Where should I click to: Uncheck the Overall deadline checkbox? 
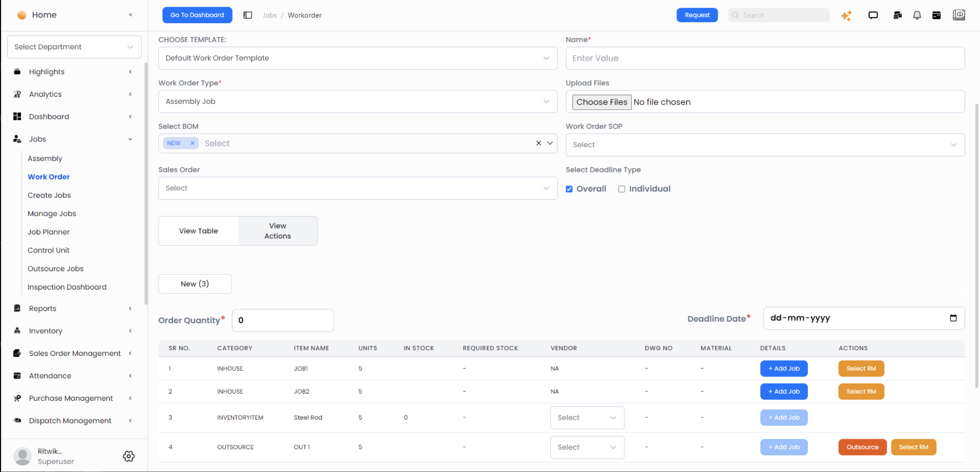point(569,189)
